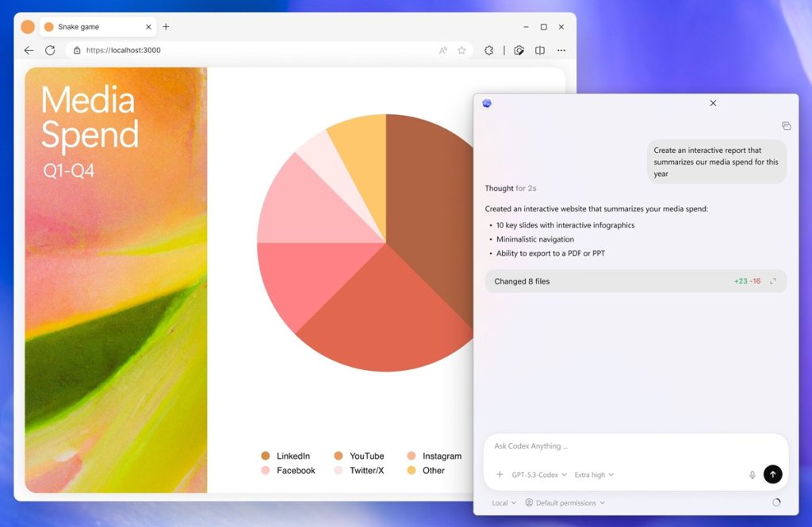Expand the Default permissions dropdown
The height and width of the screenshot is (527, 812).
coord(565,502)
